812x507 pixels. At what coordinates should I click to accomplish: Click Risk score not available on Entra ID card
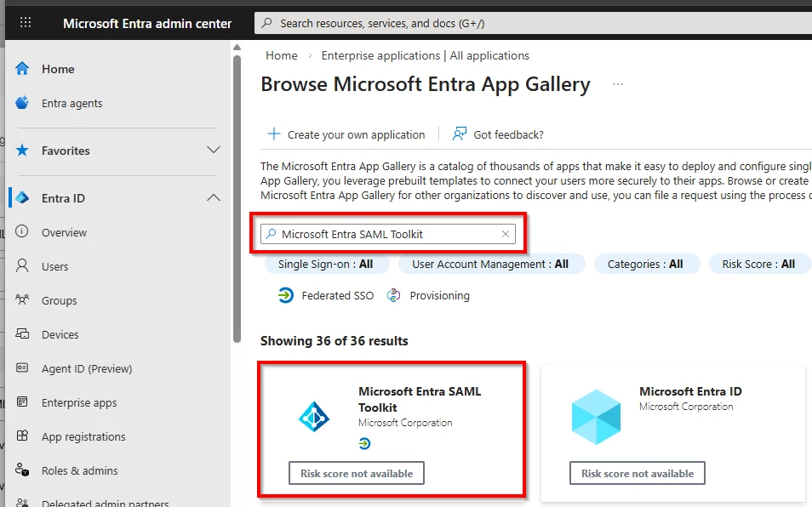(637, 473)
